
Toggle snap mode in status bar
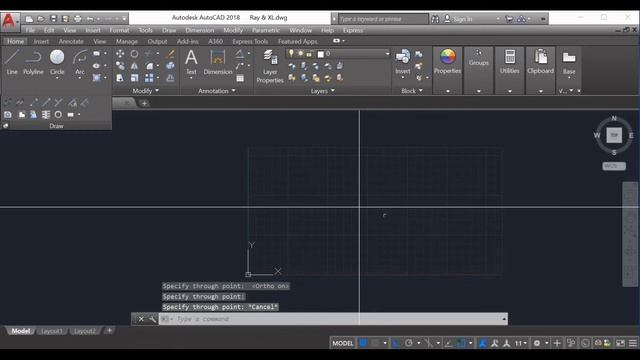click(x=375, y=343)
